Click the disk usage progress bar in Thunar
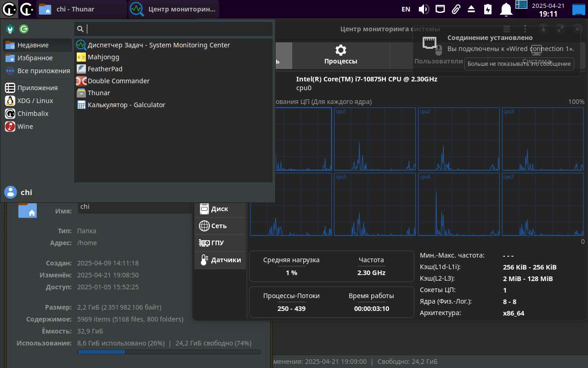 [x=169, y=352]
